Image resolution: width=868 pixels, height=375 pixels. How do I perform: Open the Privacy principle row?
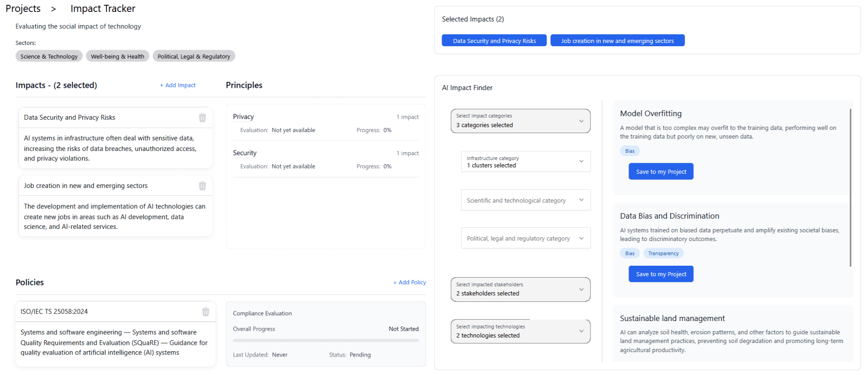326,123
